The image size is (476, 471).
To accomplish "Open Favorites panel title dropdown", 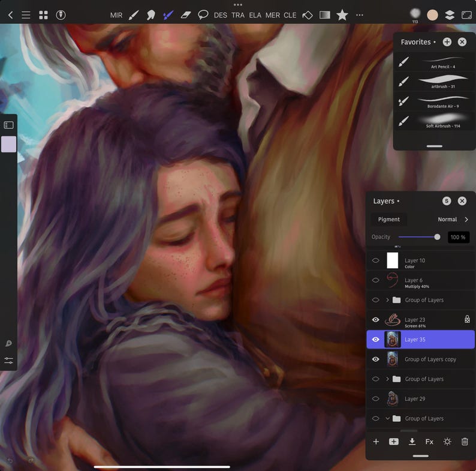I will [418, 42].
